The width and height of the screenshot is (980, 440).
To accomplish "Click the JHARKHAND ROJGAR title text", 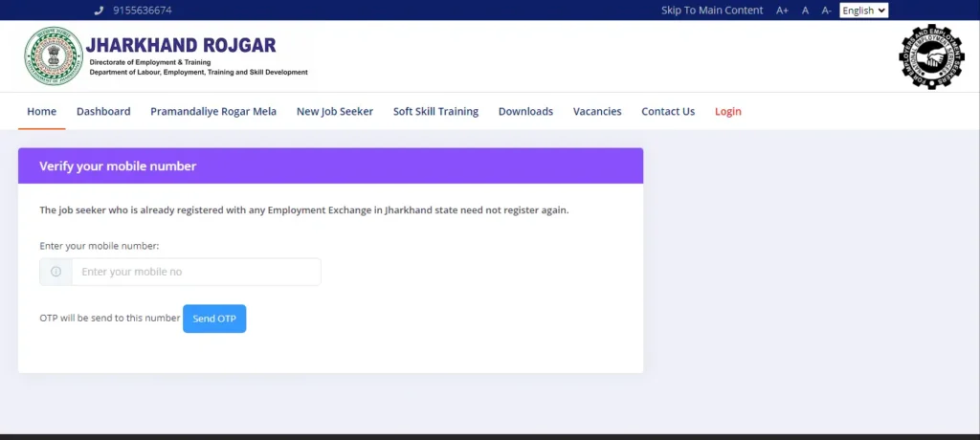I will coord(181,45).
